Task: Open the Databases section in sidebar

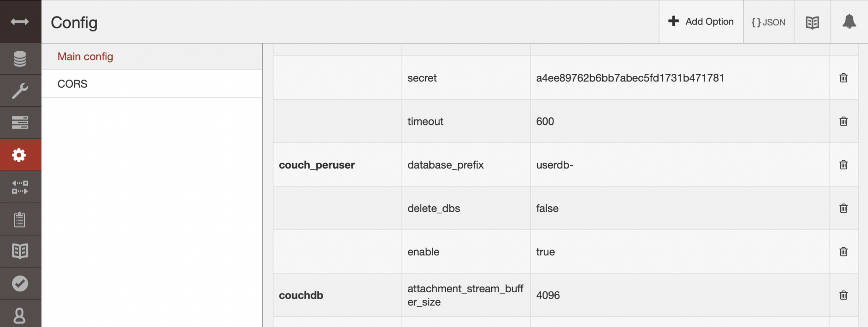Action: [21, 58]
